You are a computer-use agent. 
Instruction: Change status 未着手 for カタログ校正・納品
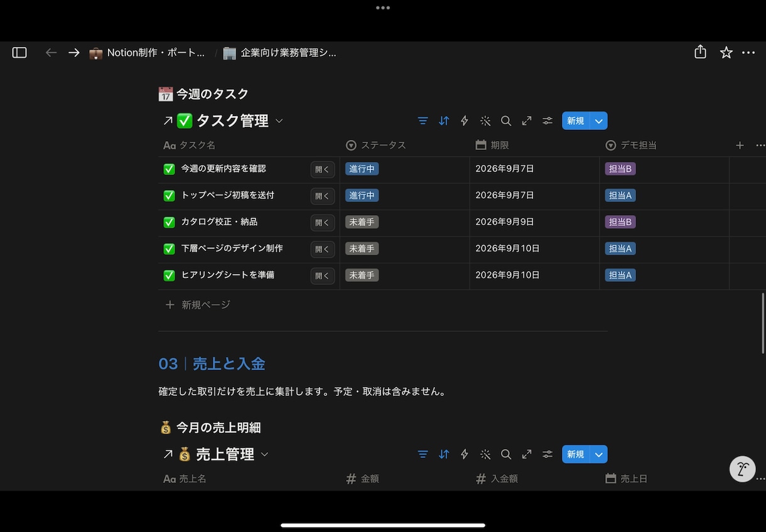[x=362, y=222]
